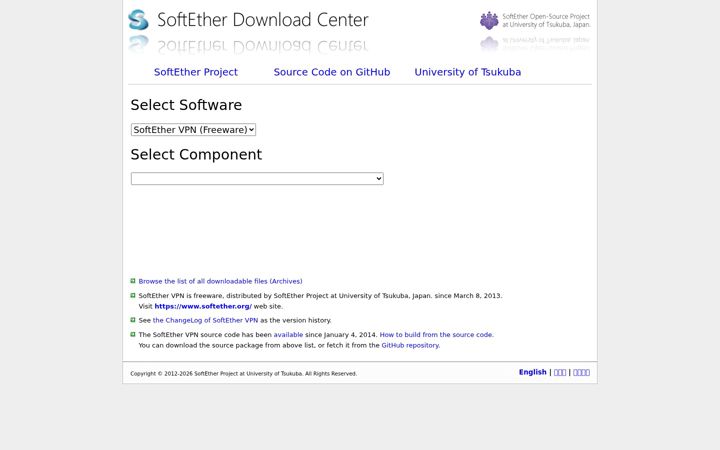The width and height of the screenshot is (720, 450).
Task: Click the 'available' source code link
Action: pyautogui.click(x=288, y=335)
